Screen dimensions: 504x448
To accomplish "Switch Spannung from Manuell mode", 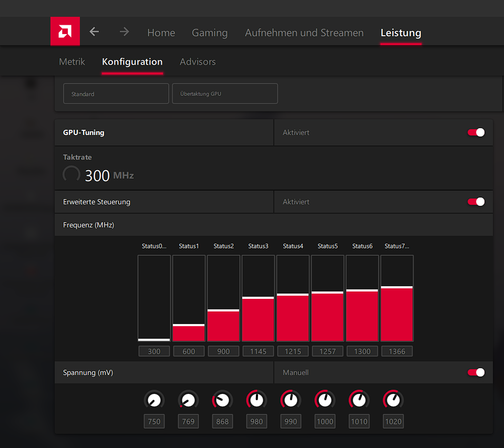I will coord(476,372).
